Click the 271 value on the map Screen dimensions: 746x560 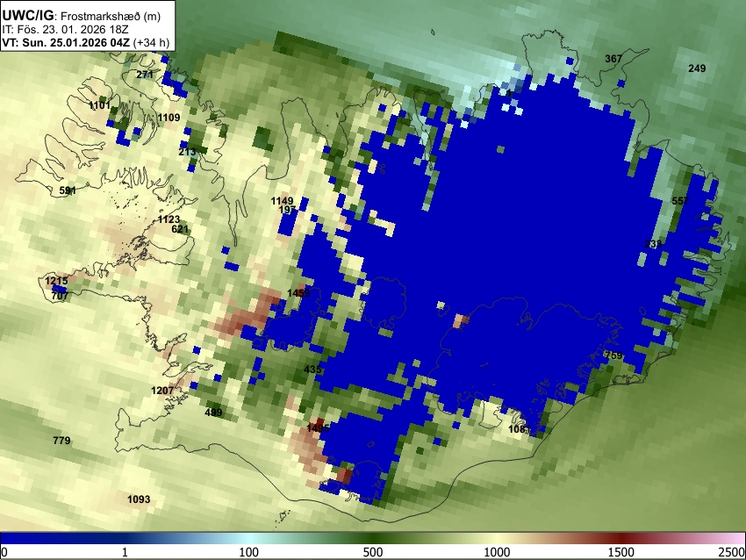tap(145, 75)
